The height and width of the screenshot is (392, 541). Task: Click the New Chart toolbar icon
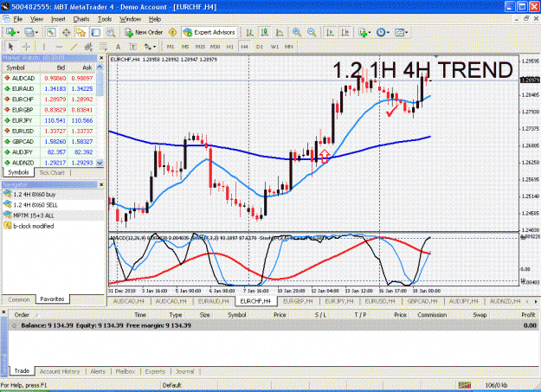click(x=10, y=32)
